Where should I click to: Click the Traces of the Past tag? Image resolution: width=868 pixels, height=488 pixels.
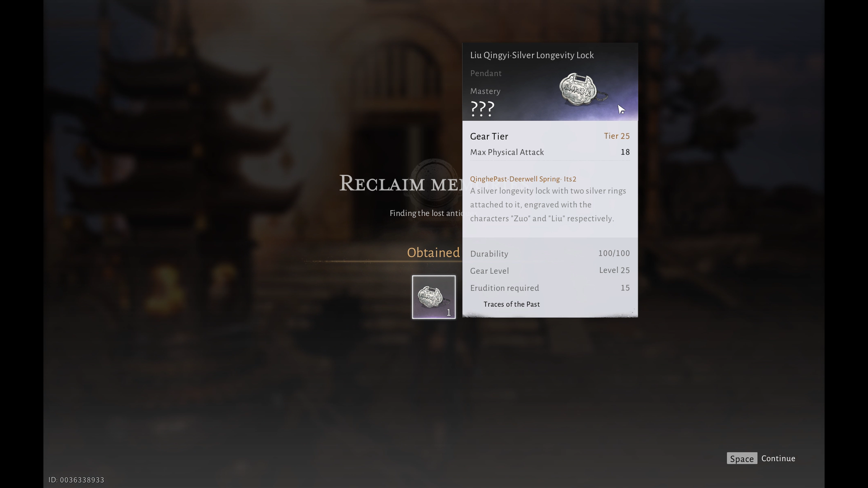[511, 304]
